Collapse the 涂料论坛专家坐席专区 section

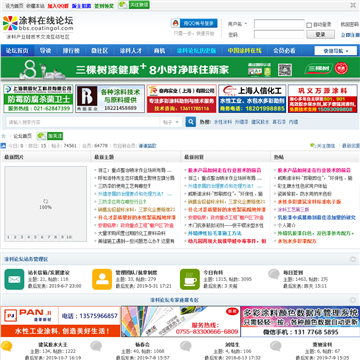(x=353, y=300)
